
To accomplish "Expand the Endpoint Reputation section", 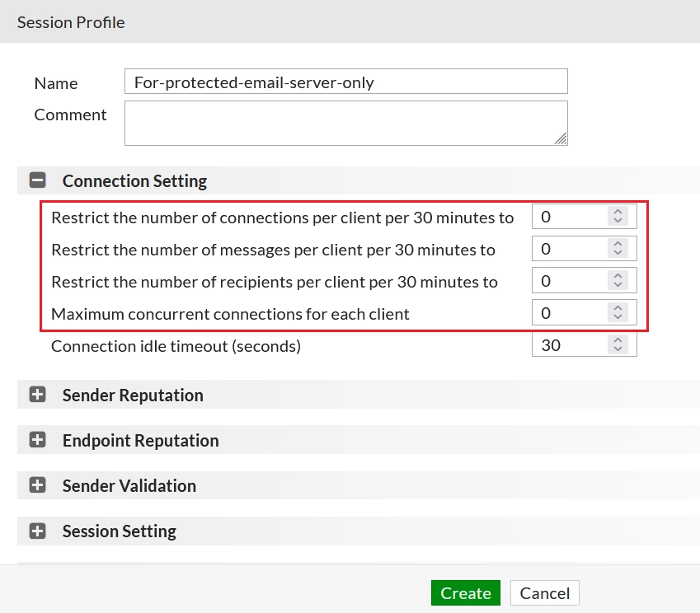I will [x=37, y=440].
